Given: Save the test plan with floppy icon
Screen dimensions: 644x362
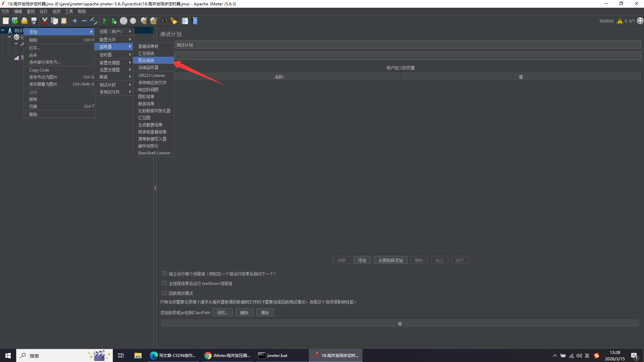Looking at the screenshot, I should click(x=34, y=21).
